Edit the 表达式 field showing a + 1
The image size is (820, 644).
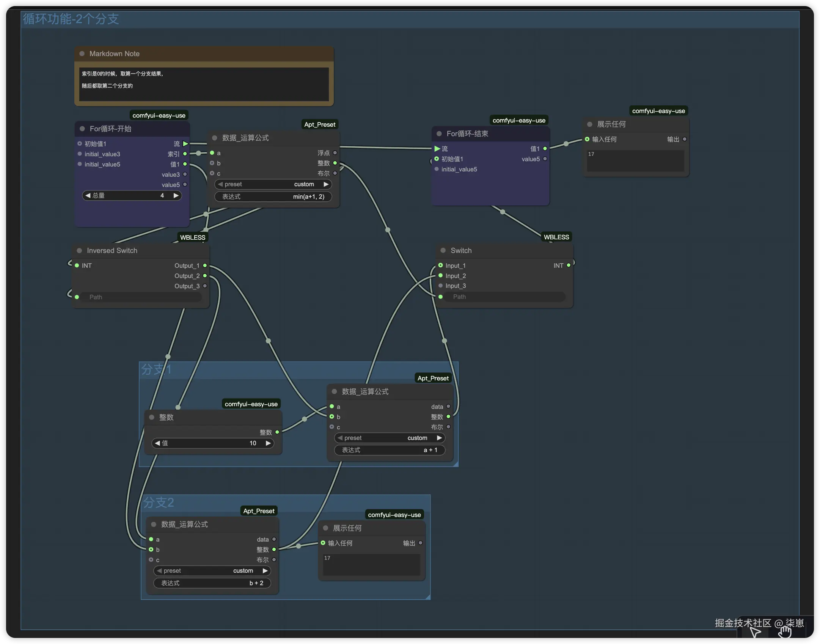pyautogui.click(x=390, y=450)
